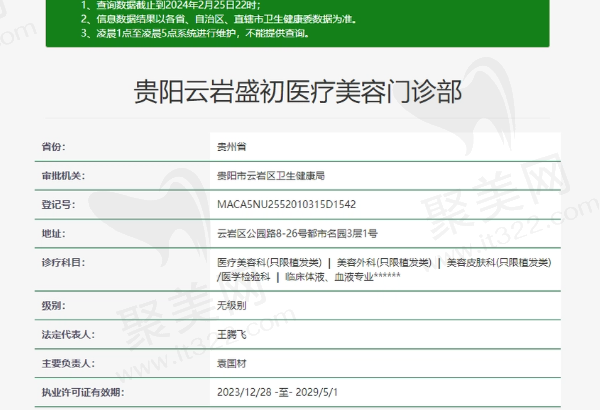Select address 云岩区公园路8-26号都市名园3层1号
Image resolution: width=600 pixels, height=410 pixels.
(297, 234)
